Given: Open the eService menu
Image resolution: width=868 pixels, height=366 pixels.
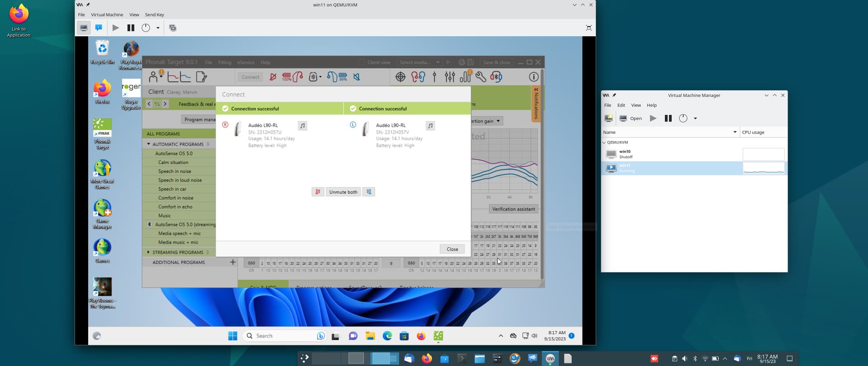Looking at the screenshot, I should (x=246, y=62).
